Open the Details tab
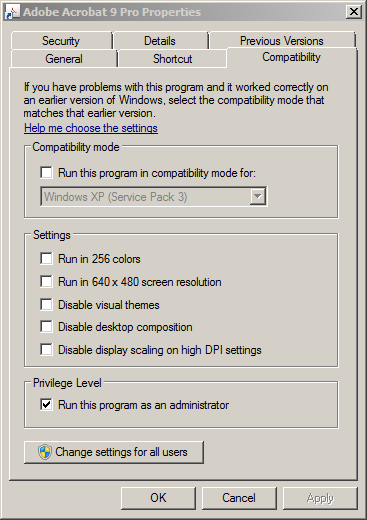The width and height of the screenshot is (367, 520). (x=160, y=41)
